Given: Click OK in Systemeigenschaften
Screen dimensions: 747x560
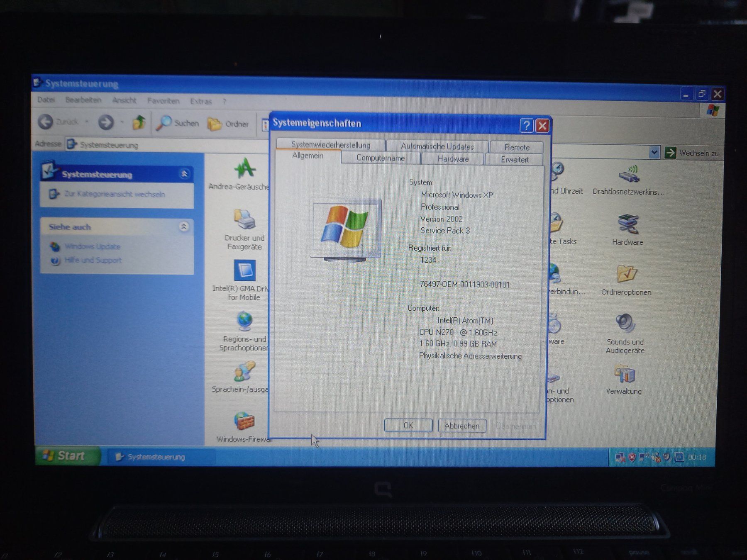Looking at the screenshot, I should pyautogui.click(x=408, y=425).
